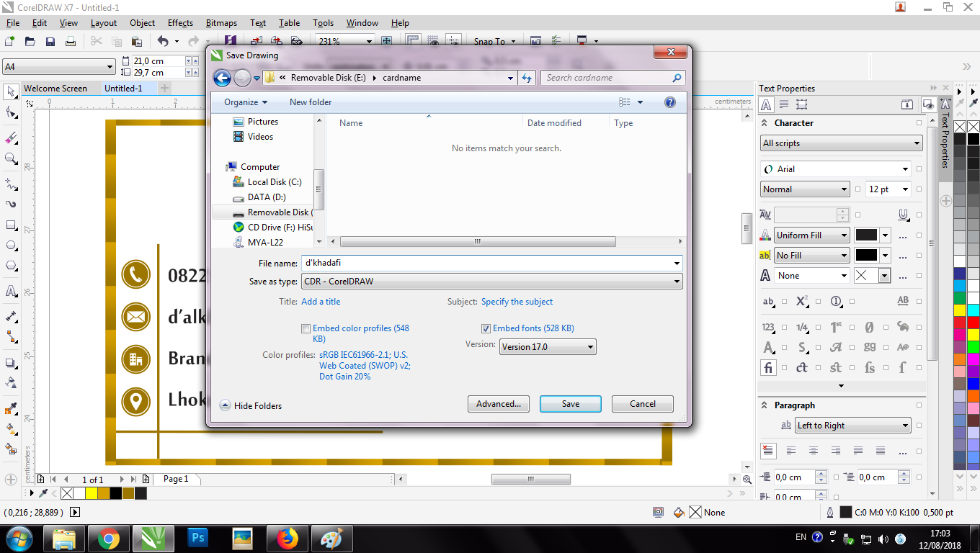Open the A4 page size dropdown
The height and width of the screenshot is (553, 980).
[x=59, y=67]
